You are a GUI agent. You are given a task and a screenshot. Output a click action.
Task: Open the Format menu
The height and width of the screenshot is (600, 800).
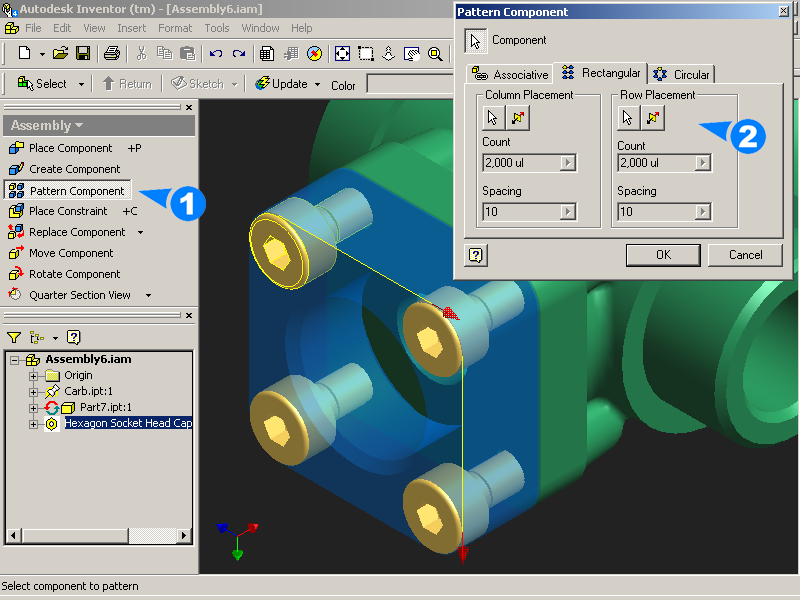pos(175,28)
